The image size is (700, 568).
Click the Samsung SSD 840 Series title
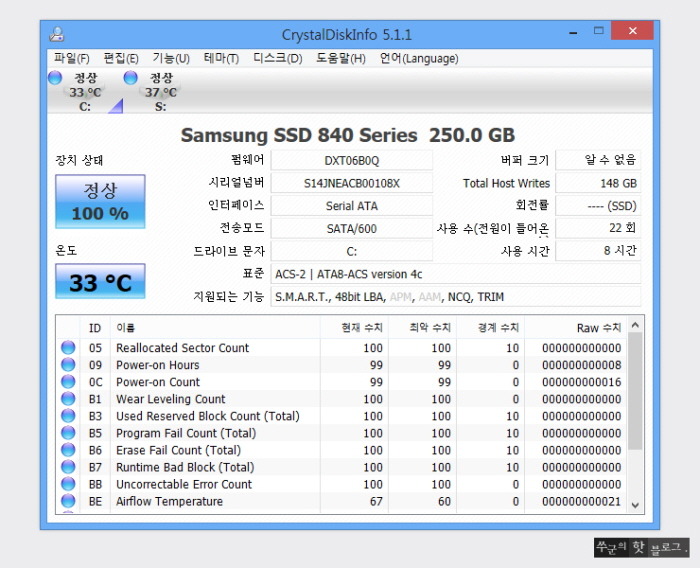[x=348, y=135]
